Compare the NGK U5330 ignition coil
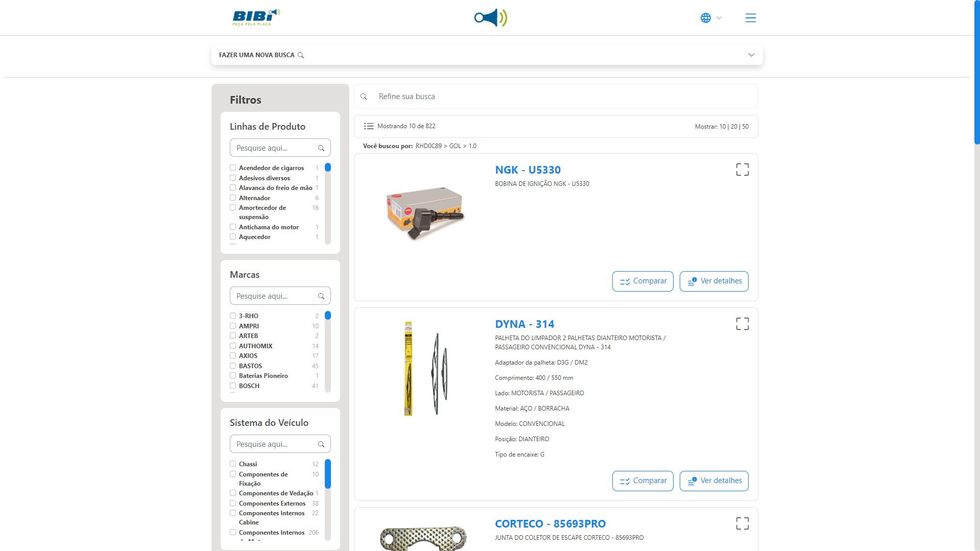The height and width of the screenshot is (551, 980). tap(643, 281)
